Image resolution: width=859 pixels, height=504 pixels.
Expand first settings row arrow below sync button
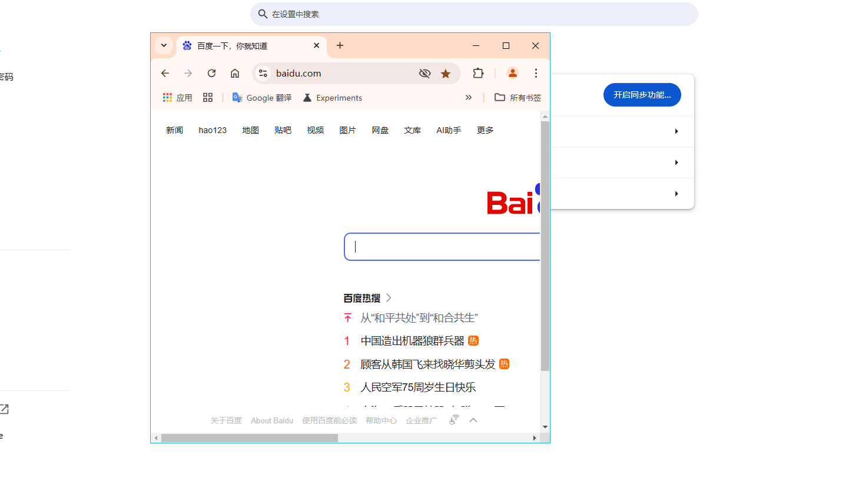point(676,131)
